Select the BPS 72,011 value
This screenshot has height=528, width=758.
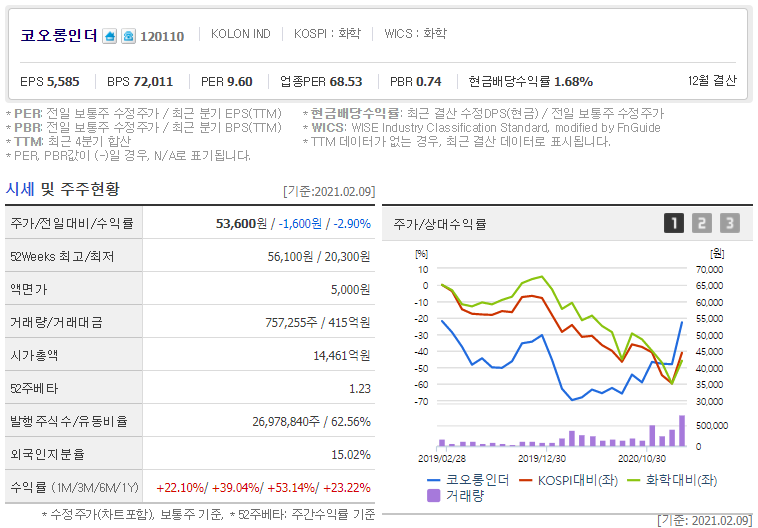click(140, 81)
